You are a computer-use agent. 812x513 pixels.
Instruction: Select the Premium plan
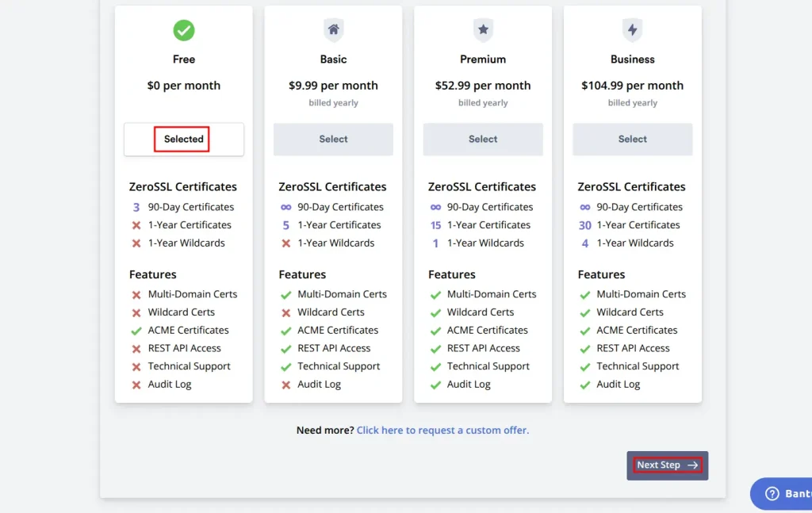(x=483, y=139)
